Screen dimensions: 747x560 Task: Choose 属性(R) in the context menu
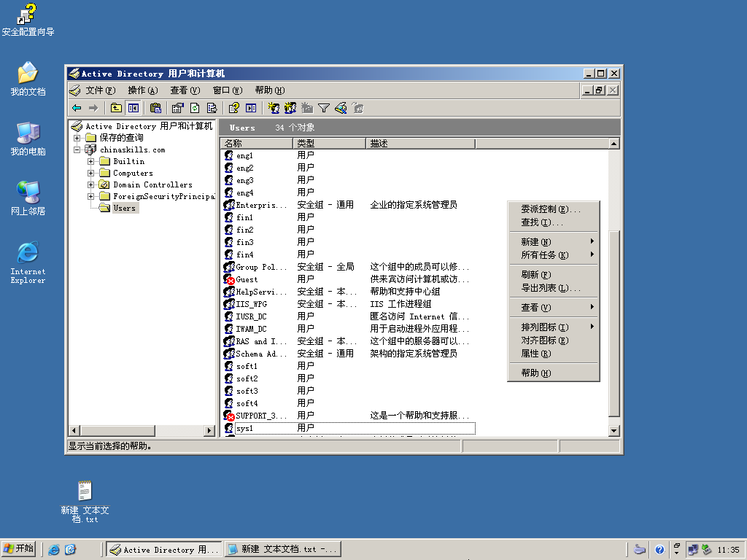tap(553, 354)
